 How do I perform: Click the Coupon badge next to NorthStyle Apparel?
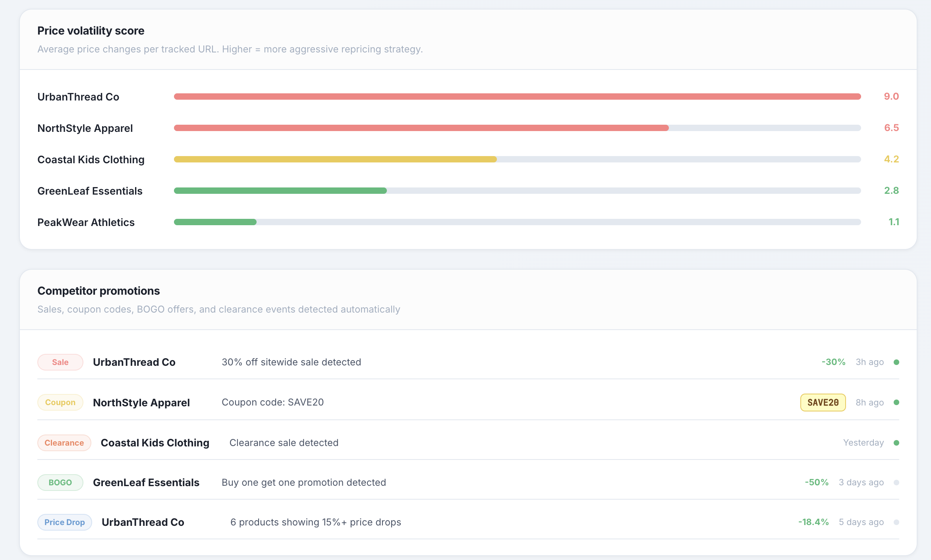coord(60,402)
